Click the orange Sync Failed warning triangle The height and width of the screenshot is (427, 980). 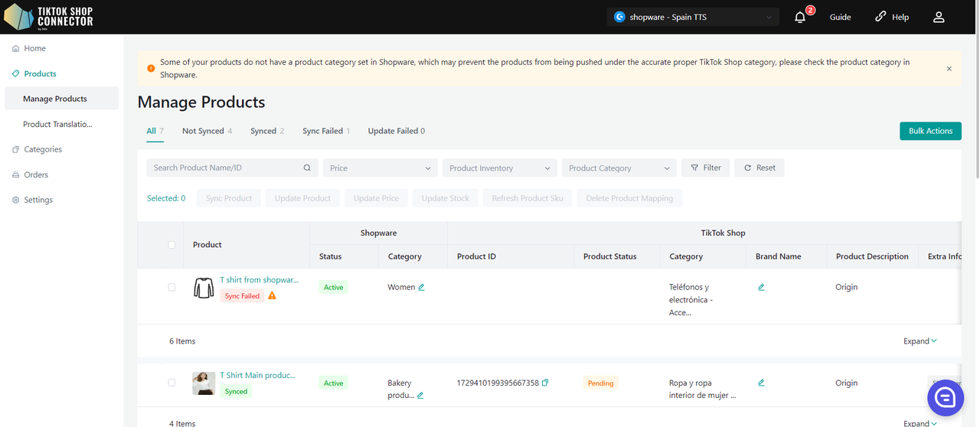tap(272, 295)
